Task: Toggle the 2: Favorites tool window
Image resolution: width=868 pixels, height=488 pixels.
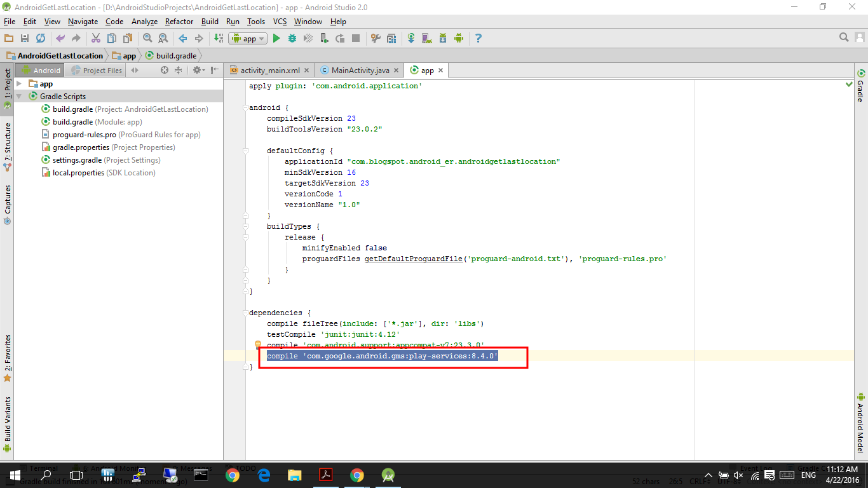Action: pyautogui.click(x=7, y=358)
